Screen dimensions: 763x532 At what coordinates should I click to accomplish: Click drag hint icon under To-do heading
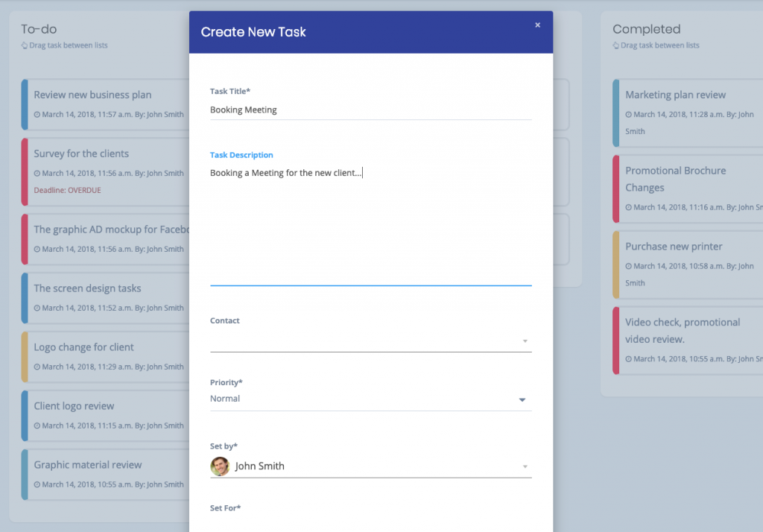pos(24,45)
